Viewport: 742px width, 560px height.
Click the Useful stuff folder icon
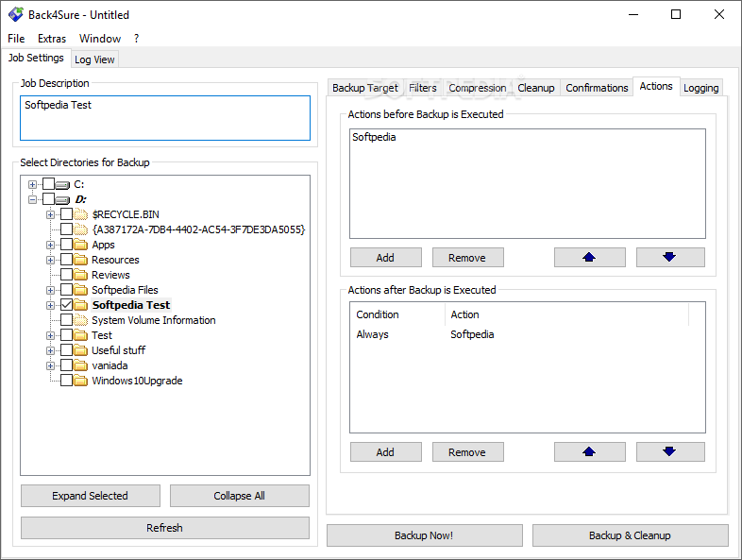click(x=81, y=350)
